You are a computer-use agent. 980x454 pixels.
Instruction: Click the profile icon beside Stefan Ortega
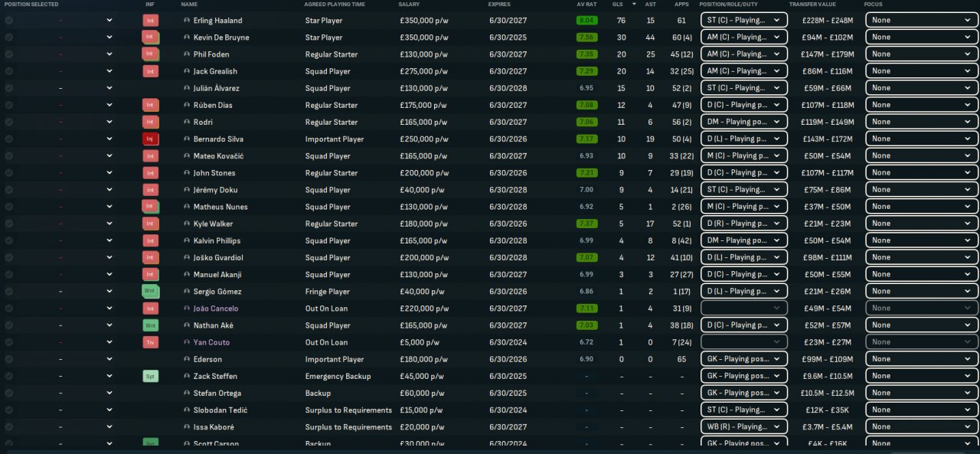coord(187,393)
